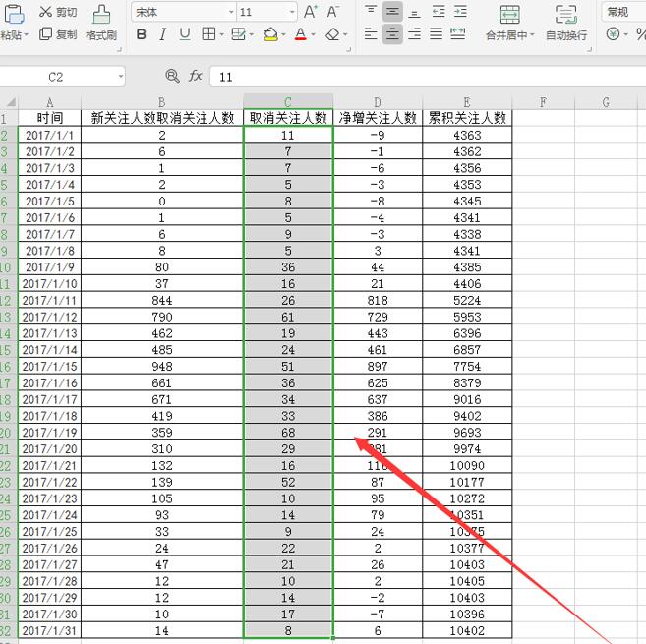
Task: Open number format 常规 dropdown
Action: click(623, 12)
